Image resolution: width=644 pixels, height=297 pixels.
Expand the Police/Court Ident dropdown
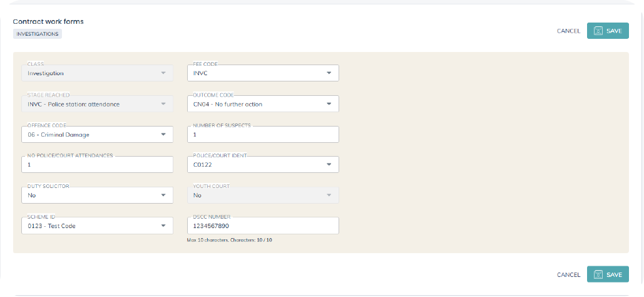pos(329,165)
